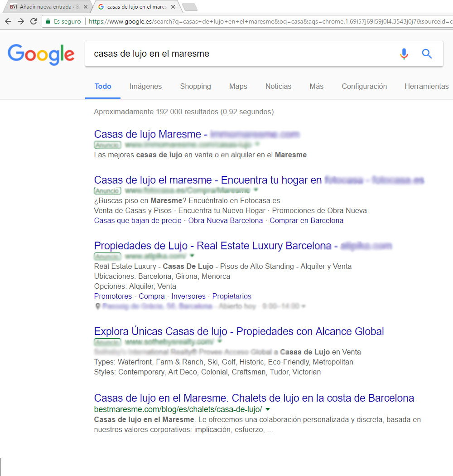The width and height of the screenshot is (453, 476).
Task: Select the Todo results tab
Action: click(103, 86)
